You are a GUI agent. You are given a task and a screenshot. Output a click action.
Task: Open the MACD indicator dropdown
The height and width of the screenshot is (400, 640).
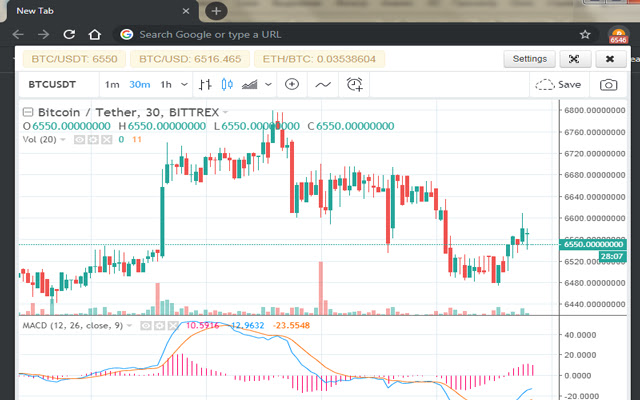pos(129,325)
